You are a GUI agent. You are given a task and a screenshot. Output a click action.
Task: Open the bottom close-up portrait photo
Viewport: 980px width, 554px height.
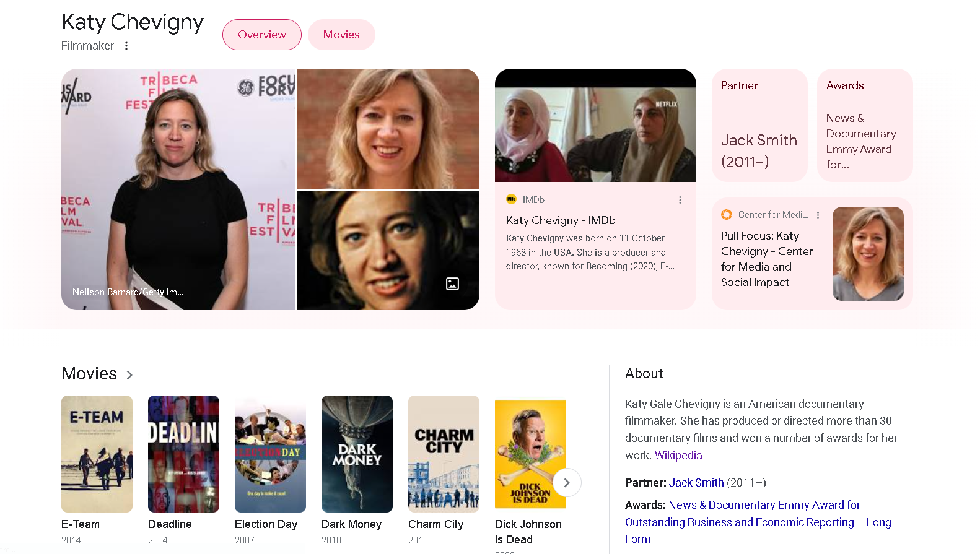coord(388,250)
